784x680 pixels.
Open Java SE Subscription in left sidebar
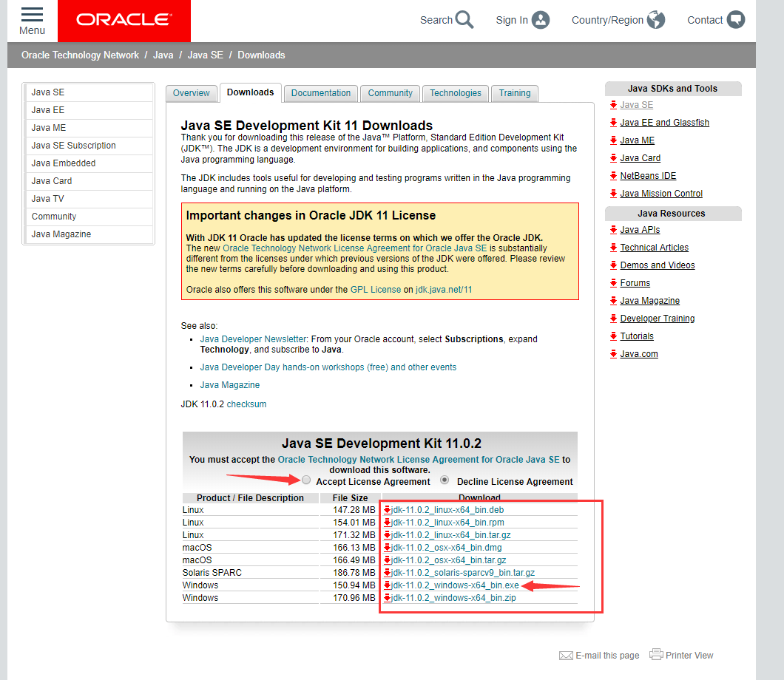tap(89, 146)
